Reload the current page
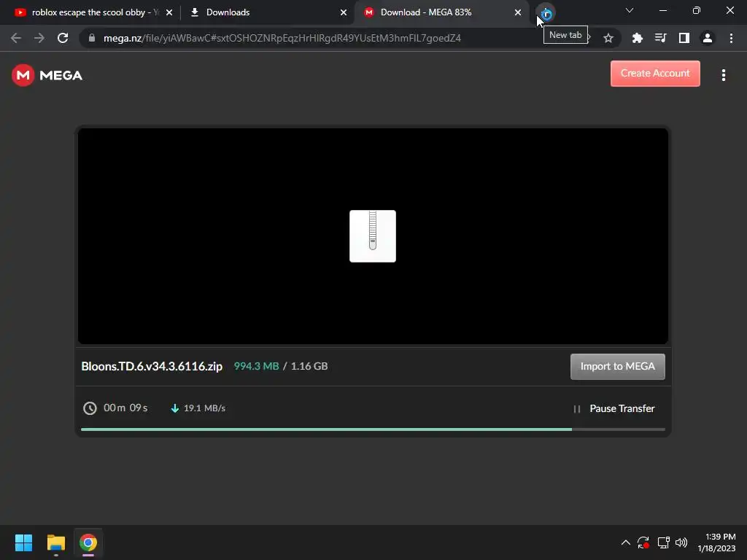 pos(63,38)
